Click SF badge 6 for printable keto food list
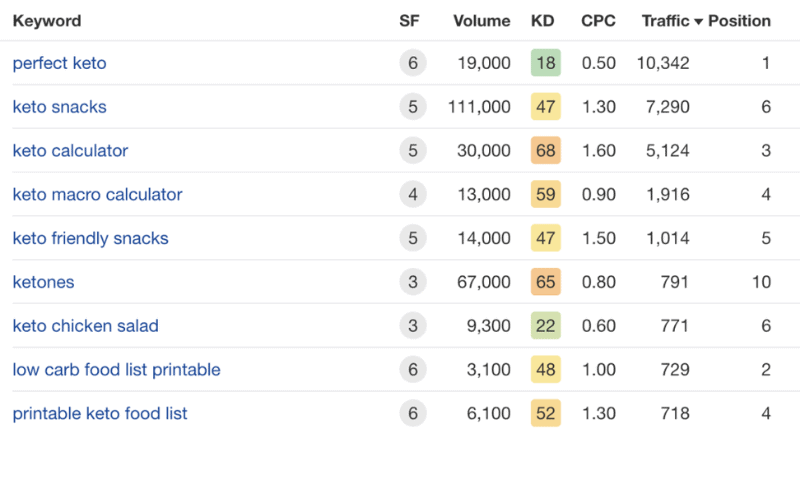This screenshot has width=800, height=500. pyautogui.click(x=413, y=413)
